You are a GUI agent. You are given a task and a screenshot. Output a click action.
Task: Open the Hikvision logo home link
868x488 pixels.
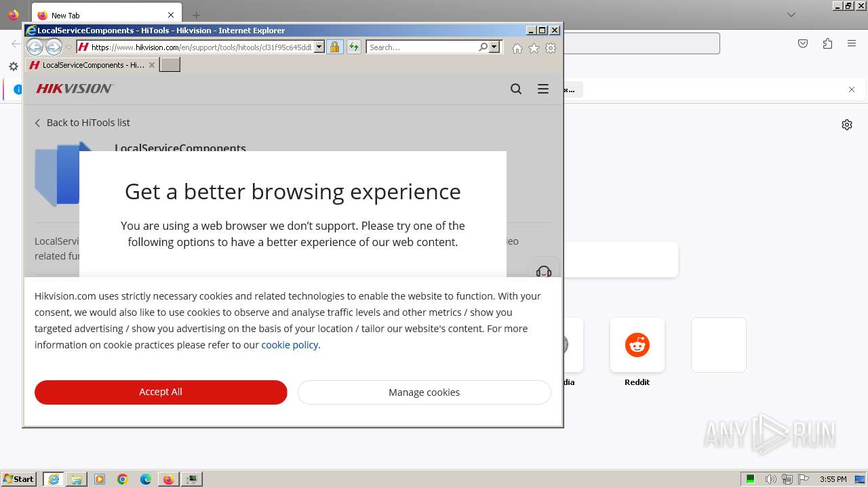[x=75, y=88]
